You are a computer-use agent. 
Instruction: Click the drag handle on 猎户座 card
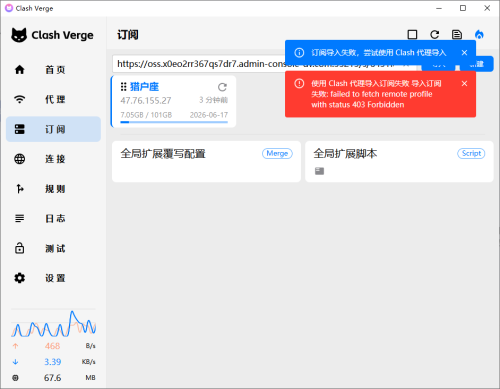click(x=123, y=87)
